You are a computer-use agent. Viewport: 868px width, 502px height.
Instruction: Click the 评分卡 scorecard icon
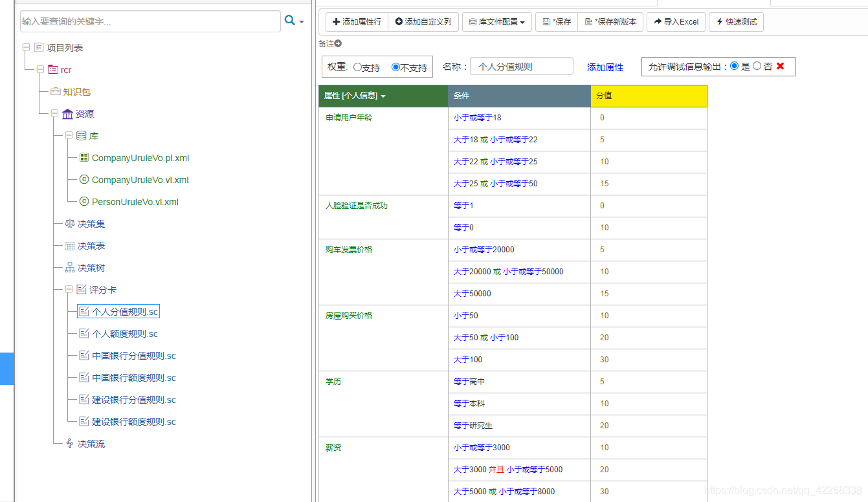82,290
